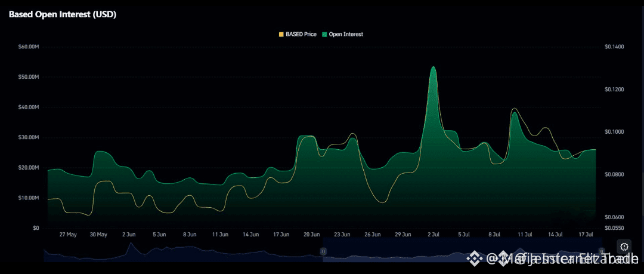Click the 11 Jul date label
The image size is (644, 274).
pos(525,235)
